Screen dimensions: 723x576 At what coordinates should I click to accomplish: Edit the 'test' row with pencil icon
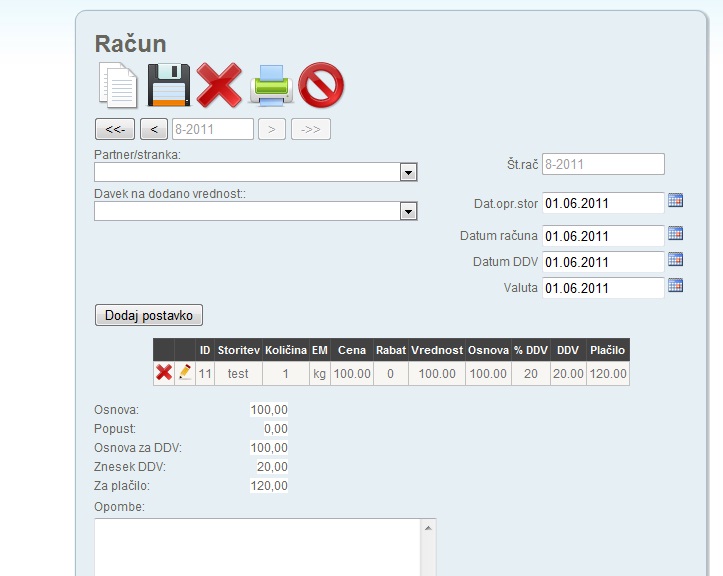tap(185, 373)
